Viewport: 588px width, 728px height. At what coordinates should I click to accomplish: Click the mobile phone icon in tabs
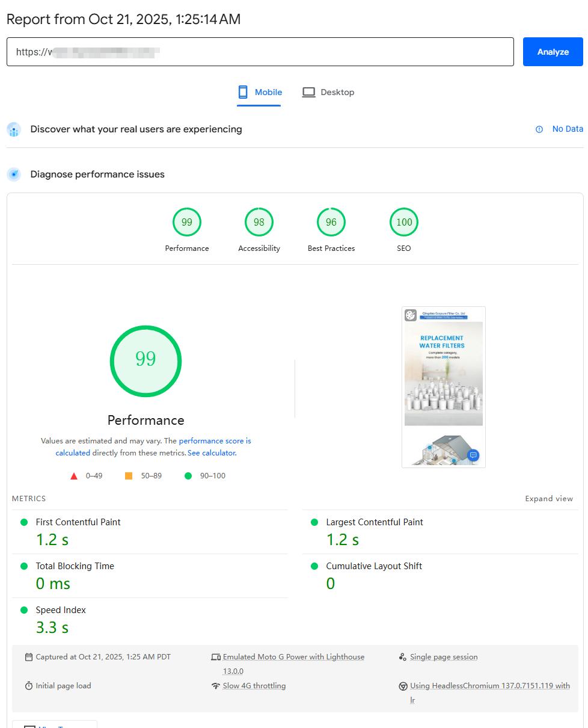tap(243, 92)
